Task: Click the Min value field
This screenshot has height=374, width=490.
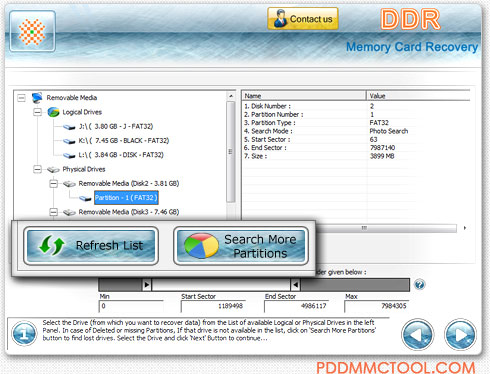Action: tap(131, 306)
